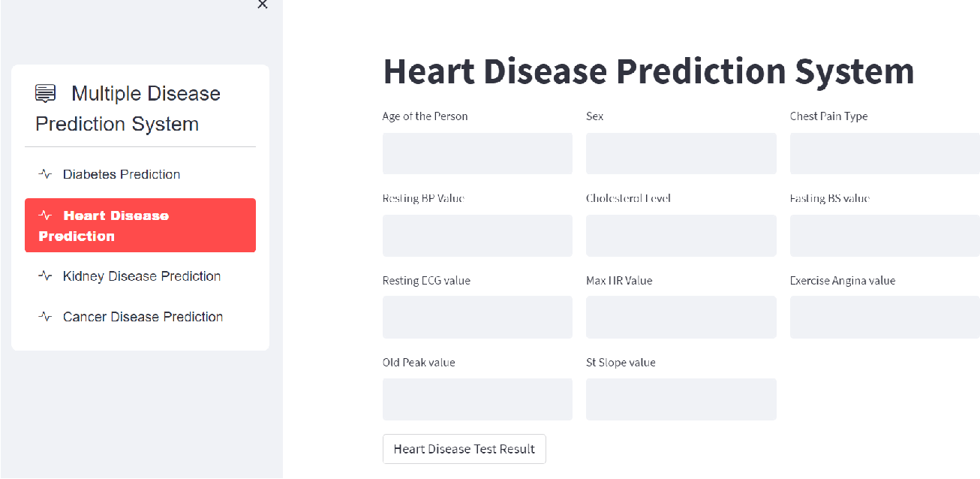Image resolution: width=980 pixels, height=479 pixels.
Task: Click the reader icon beside Multiple Disease Prediction System
Action: (45, 92)
